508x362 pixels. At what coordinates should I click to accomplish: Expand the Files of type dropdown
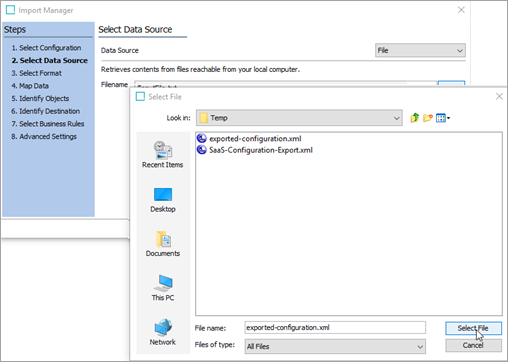[x=335, y=346]
